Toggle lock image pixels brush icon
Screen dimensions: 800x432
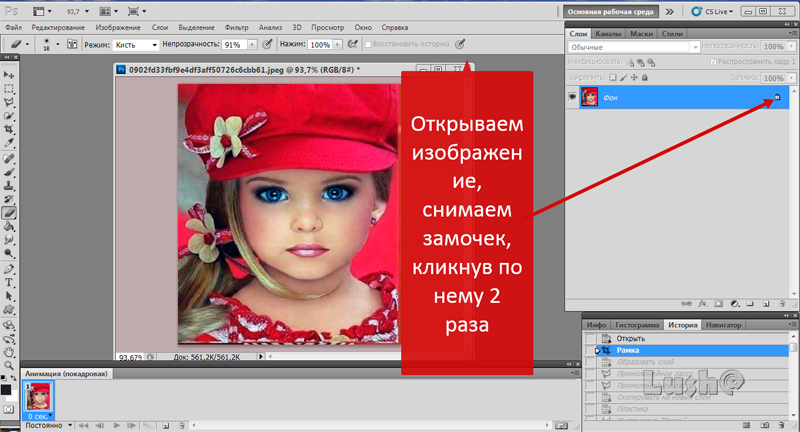(x=623, y=78)
